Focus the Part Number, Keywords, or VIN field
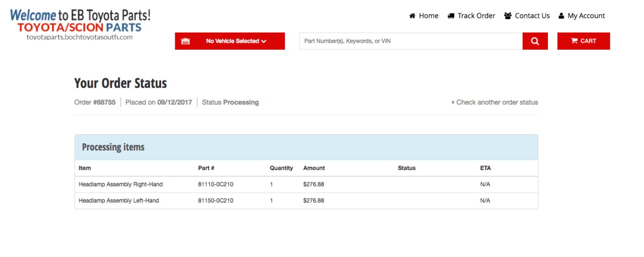 [x=411, y=41]
